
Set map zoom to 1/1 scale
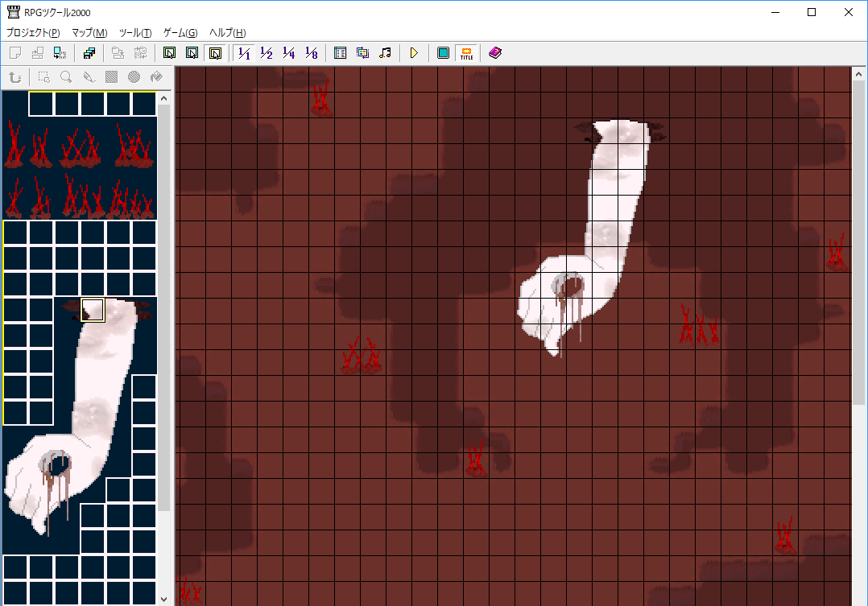coord(244,53)
